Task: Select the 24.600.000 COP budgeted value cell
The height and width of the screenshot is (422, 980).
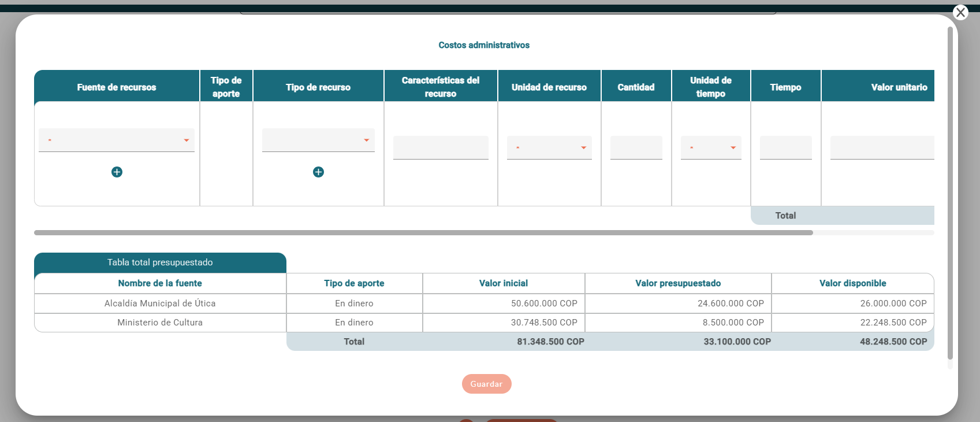Action: 678,303
